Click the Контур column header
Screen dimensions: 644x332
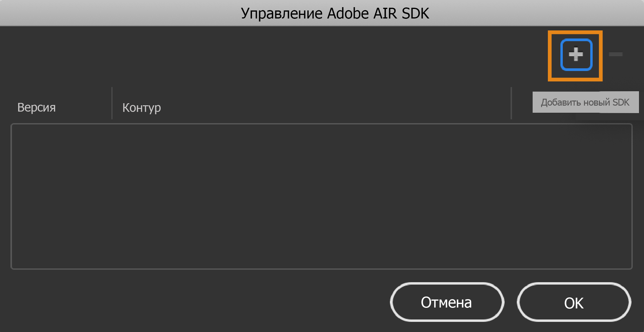click(x=141, y=107)
